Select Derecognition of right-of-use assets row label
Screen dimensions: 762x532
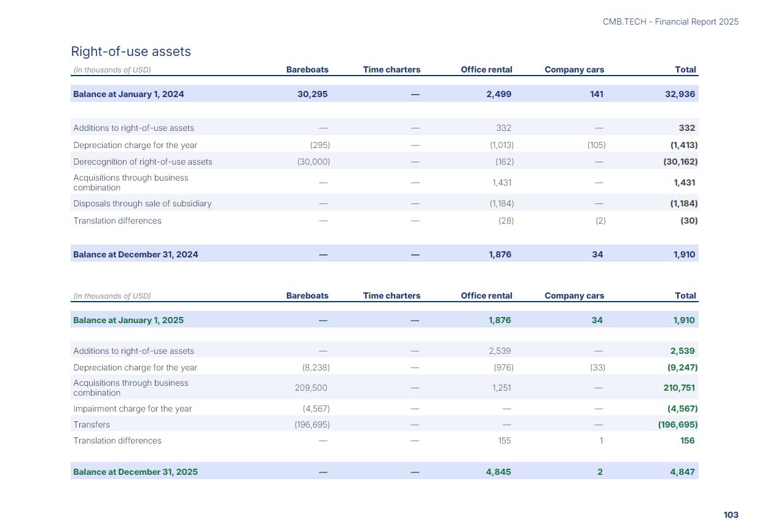[x=143, y=162]
